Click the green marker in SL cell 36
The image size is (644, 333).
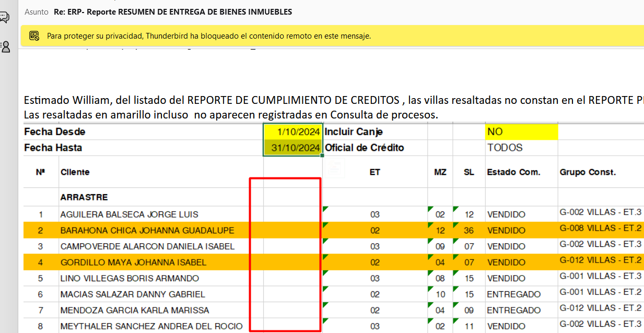(455, 225)
